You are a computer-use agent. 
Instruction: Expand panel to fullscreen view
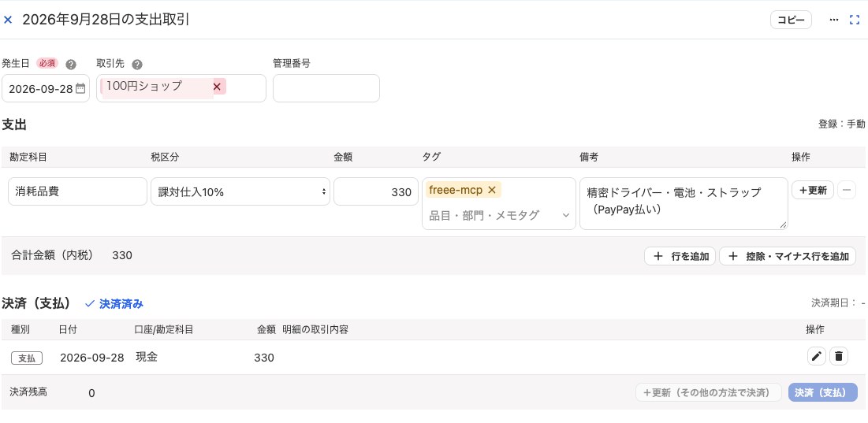pyautogui.click(x=854, y=20)
